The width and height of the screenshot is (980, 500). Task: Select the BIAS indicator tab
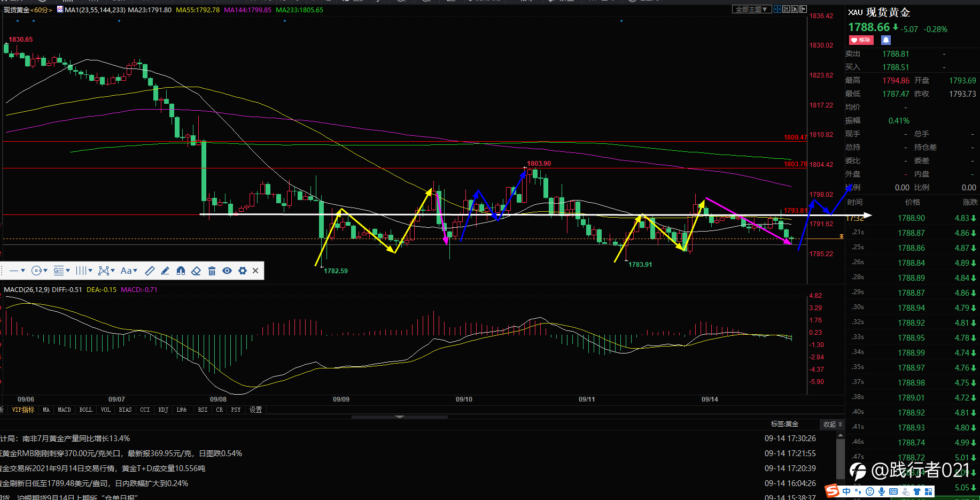pos(125,410)
